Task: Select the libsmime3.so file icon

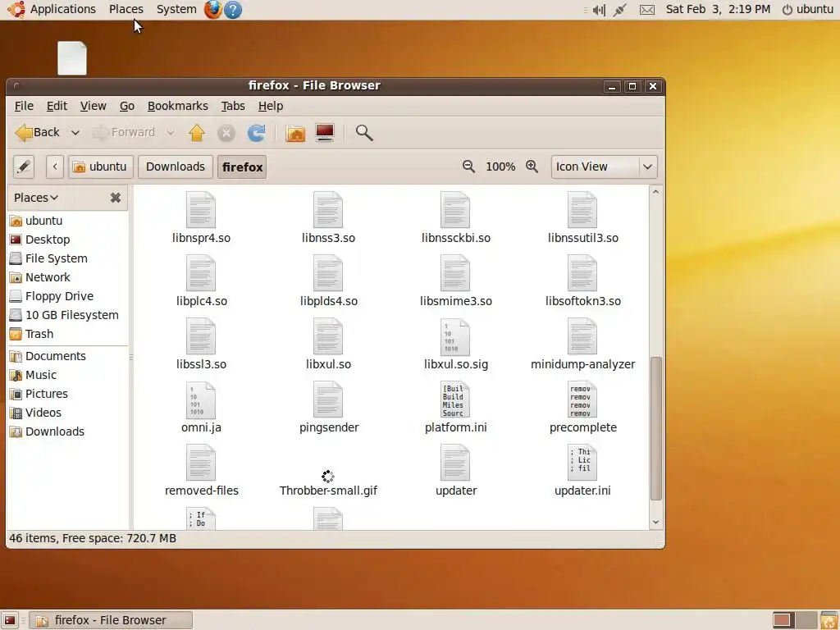Action: (455, 273)
